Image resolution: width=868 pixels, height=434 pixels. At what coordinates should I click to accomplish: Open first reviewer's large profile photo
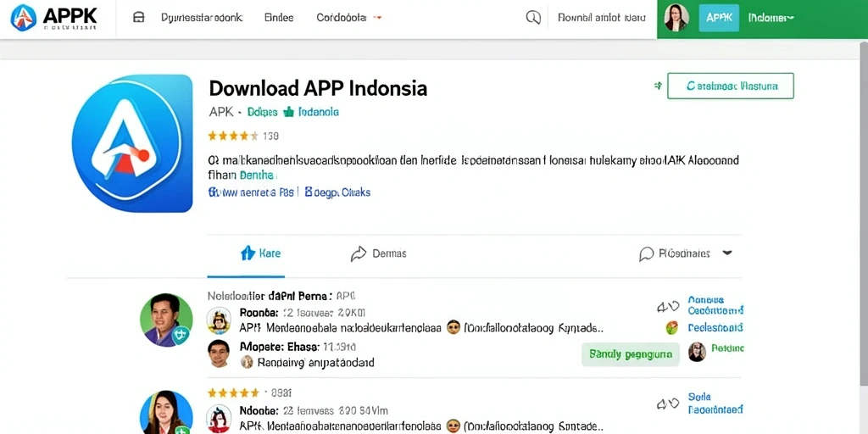click(x=165, y=320)
